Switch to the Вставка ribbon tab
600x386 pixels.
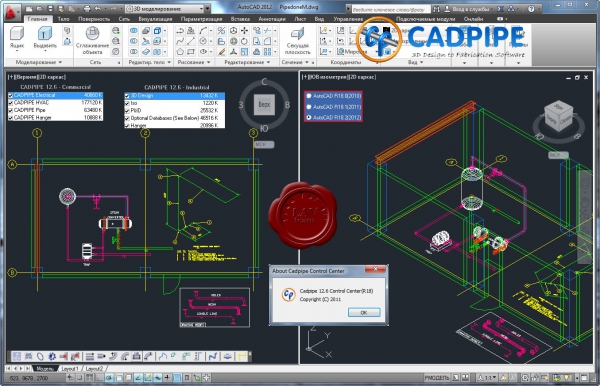pyautogui.click(x=240, y=19)
